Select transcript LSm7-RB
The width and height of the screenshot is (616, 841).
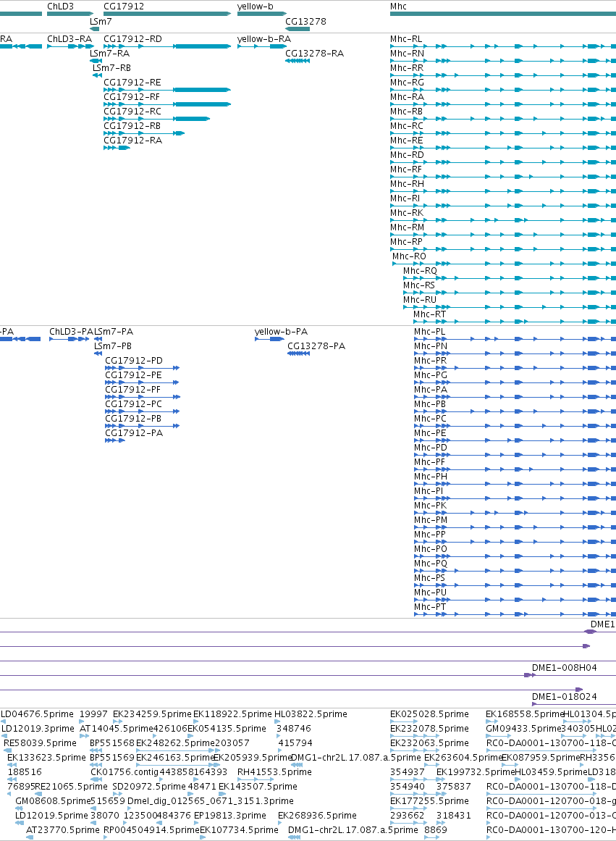point(111,68)
